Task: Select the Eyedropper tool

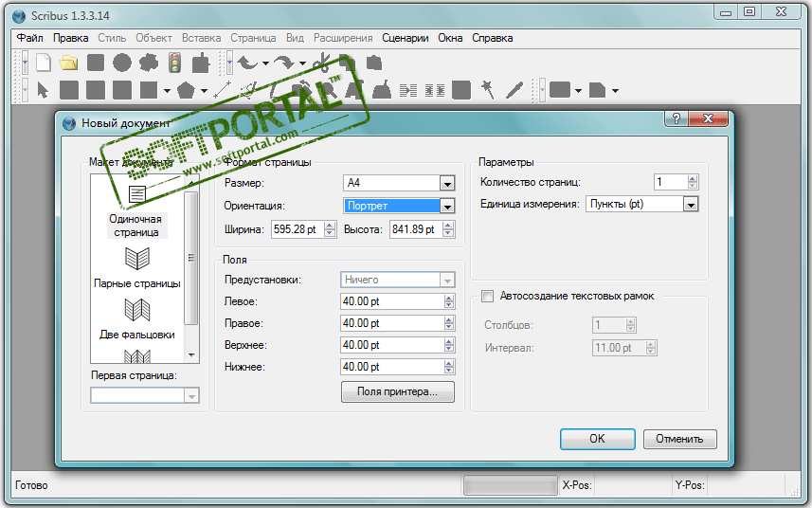Action: pyautogui.click(x=514, y=90)
